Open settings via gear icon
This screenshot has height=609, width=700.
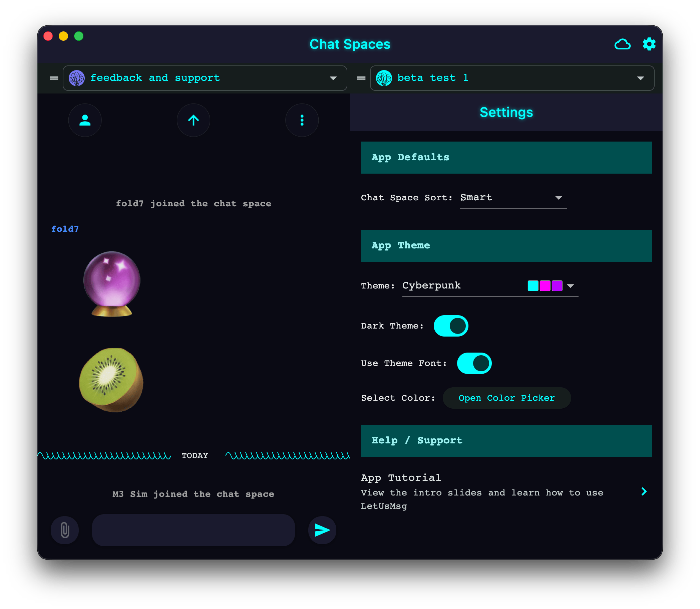click(x=649, y=44)
